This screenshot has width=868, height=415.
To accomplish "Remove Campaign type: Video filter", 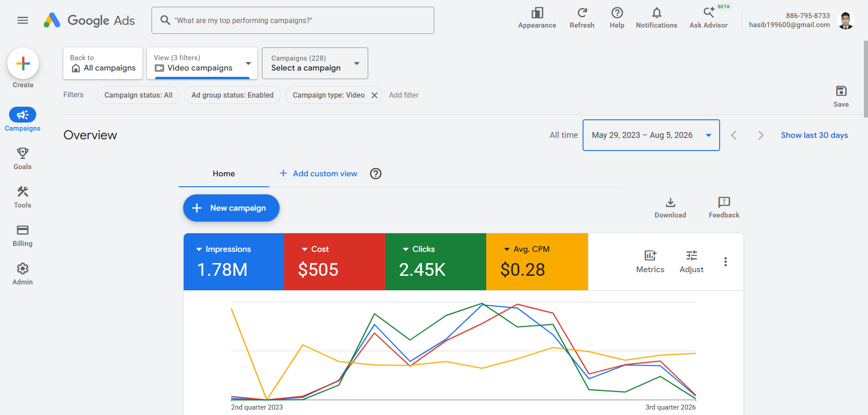I will [374, 95].
